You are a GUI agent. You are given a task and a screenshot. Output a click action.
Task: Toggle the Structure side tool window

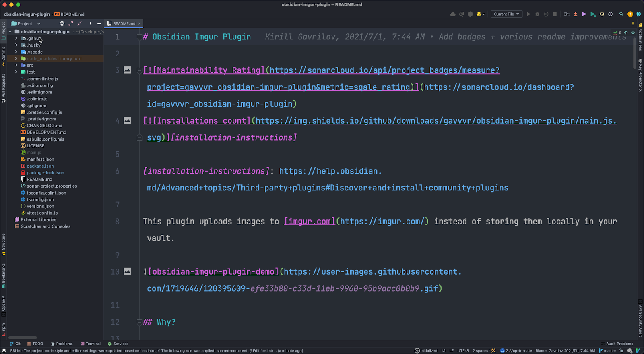[4, 244]
